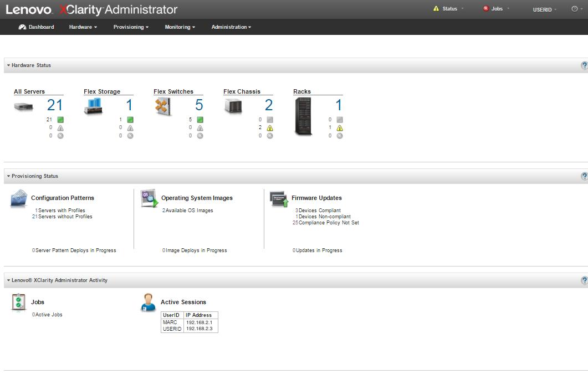588x374 pixels.
Task: Open the USERID account dropdown
Action: pos(545,9)
